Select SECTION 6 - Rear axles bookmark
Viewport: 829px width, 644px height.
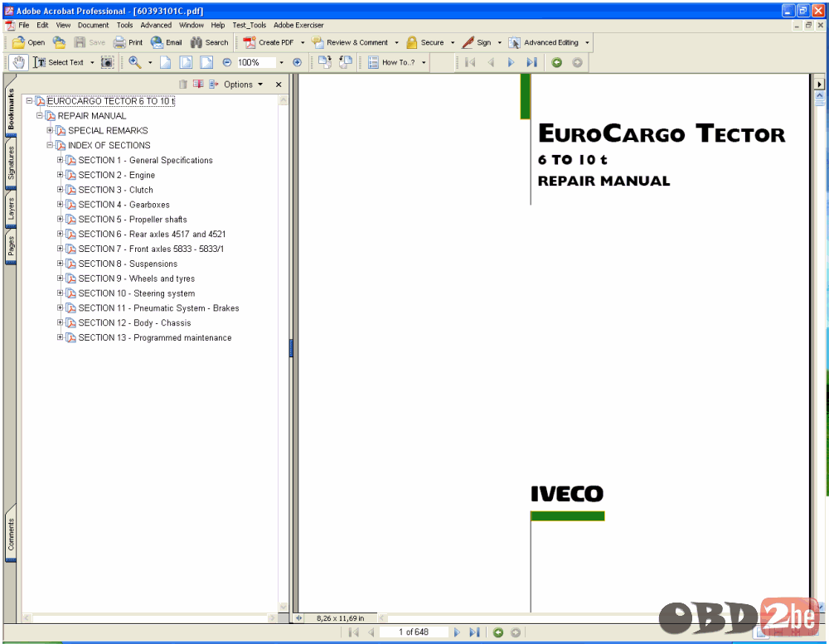click(x=152, y=235)
